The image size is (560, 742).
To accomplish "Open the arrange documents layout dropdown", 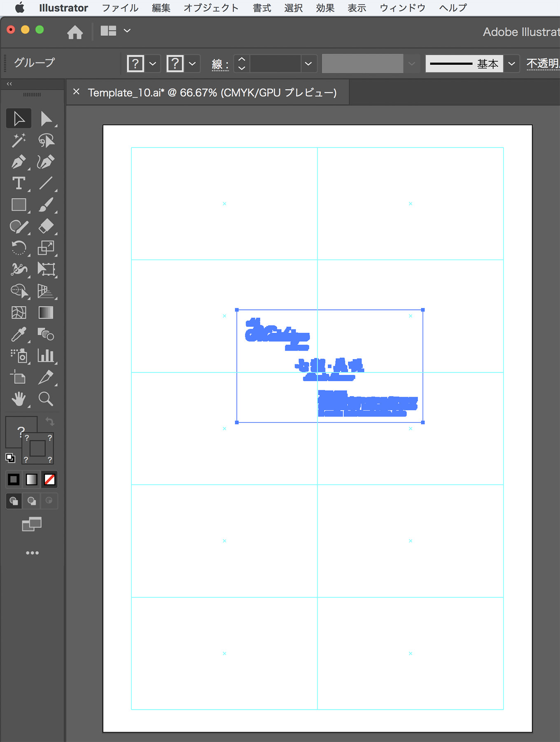I will [115, 31].
